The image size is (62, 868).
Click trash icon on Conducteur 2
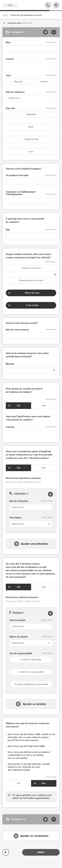pos(45,819)
